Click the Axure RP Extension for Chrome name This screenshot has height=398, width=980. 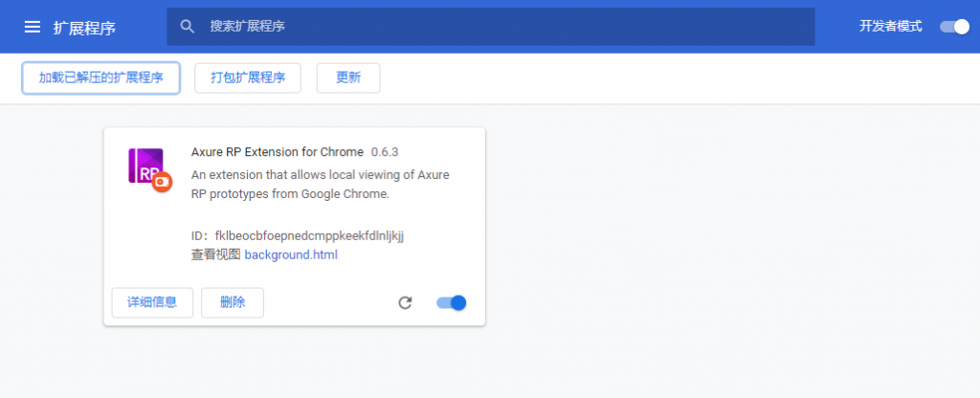click(x=278, y=152)
